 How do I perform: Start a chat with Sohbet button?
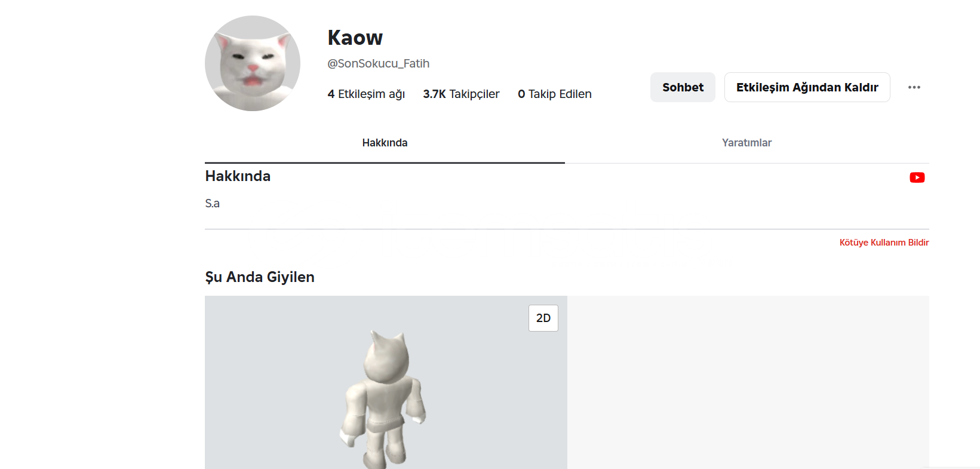683,87
